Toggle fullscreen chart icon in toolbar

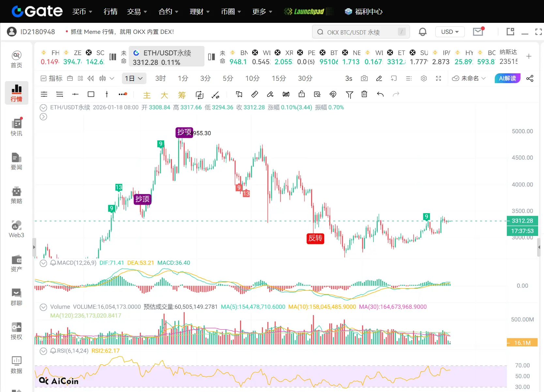438,78
